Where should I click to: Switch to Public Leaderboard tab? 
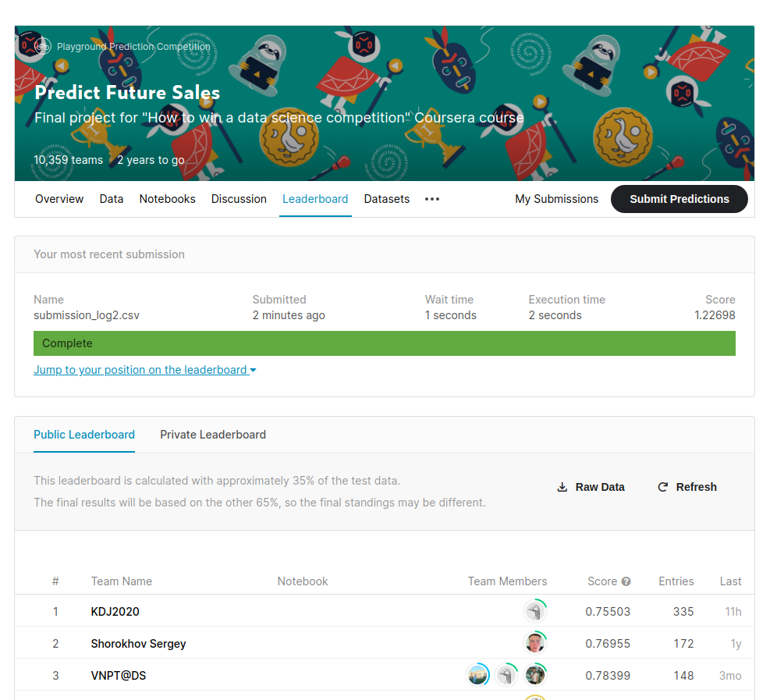pyautogui.click(x=84, y=435)
